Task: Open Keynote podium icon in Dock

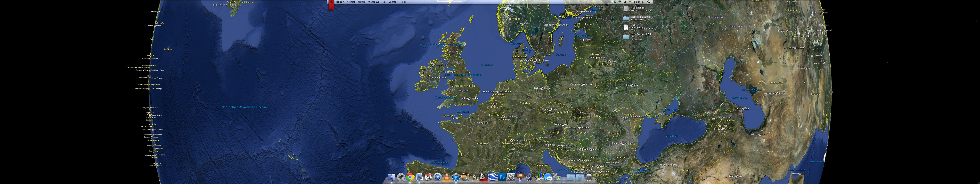Action: [520, 177]
